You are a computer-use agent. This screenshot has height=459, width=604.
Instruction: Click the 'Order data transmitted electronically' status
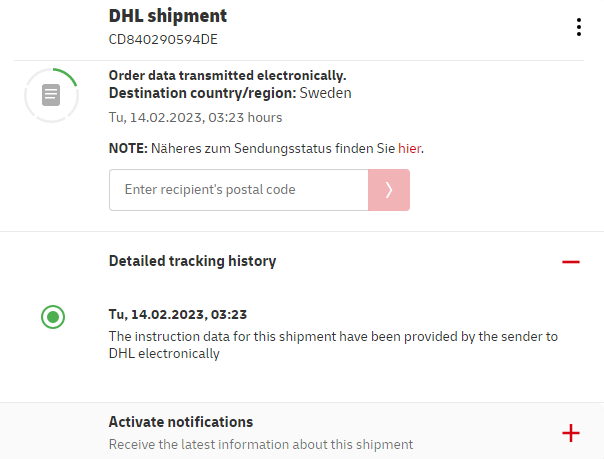click(x=227, y=75)
